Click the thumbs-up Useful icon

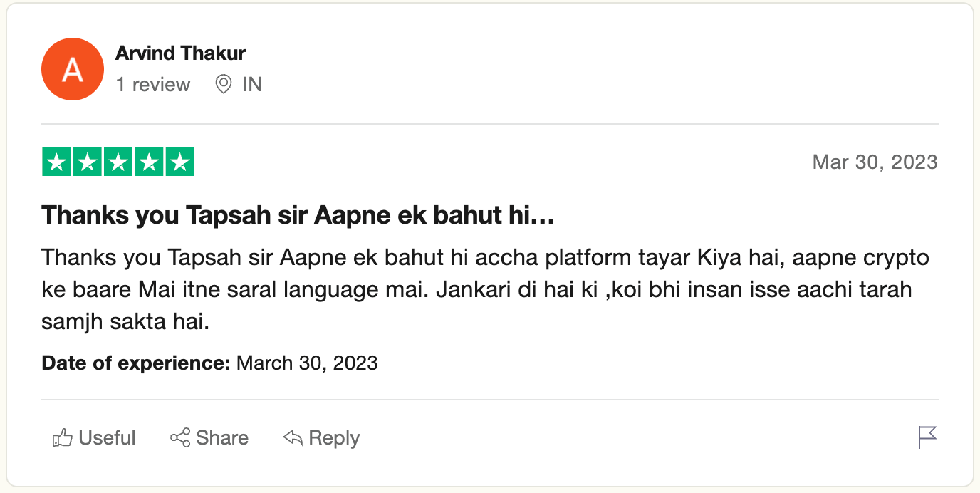coord(63,438)
